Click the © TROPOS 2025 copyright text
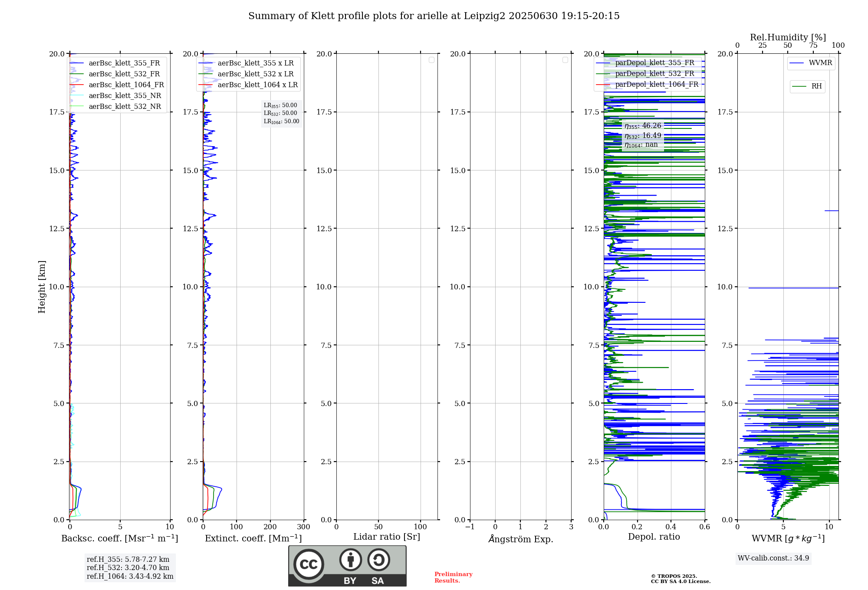 (674, 576)
